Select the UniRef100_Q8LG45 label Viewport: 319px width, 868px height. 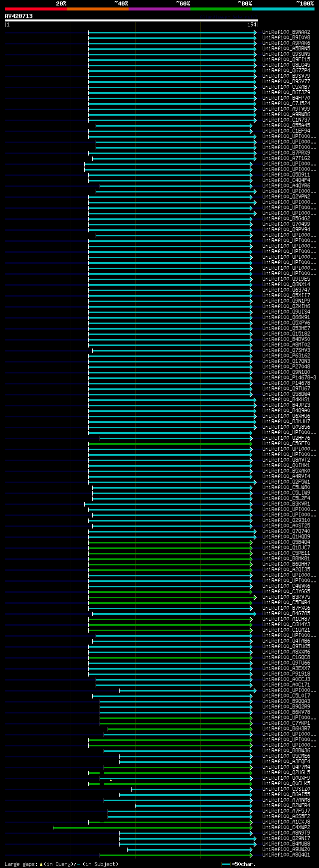pos(286,65)
